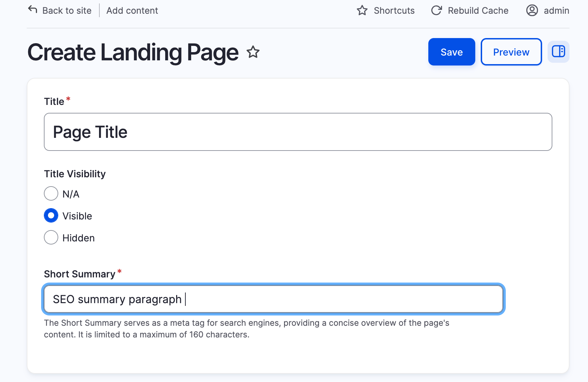Viewport: 588px width, 382px height.
Task: Select the N/A title visibility radio
Action: tap(51, 194)
